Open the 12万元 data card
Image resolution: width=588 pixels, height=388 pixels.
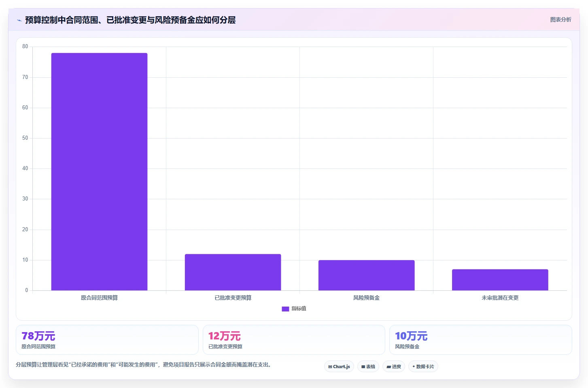click(x=294, y=340)
